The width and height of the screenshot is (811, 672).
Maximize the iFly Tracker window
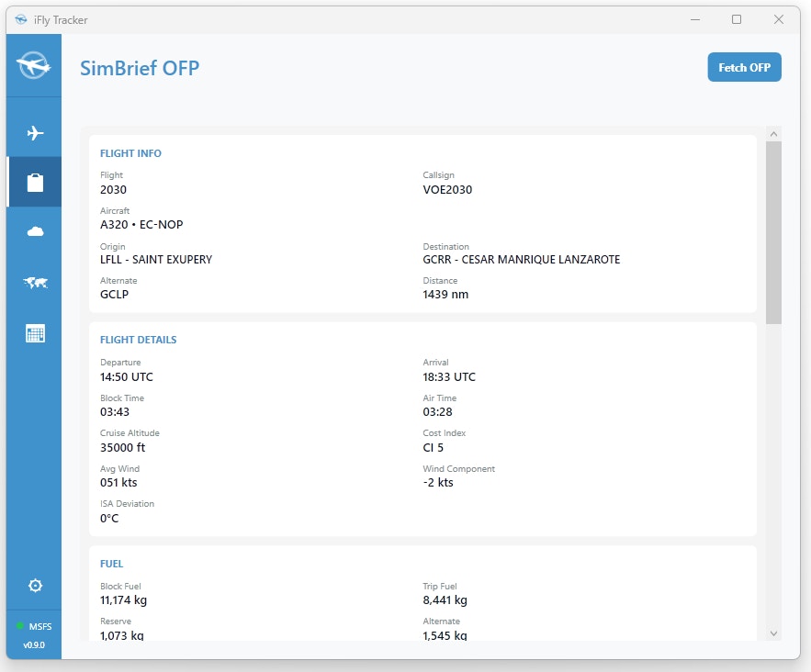pyautogui.click(x=736, y=19)
